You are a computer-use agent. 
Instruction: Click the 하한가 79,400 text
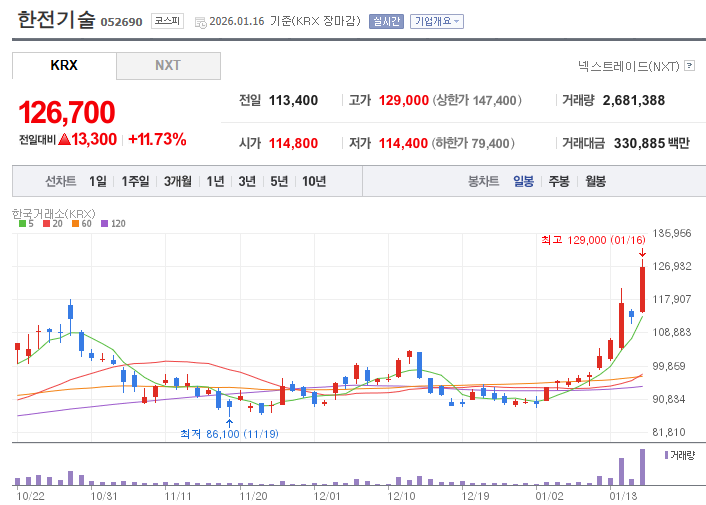pos(473,143)
